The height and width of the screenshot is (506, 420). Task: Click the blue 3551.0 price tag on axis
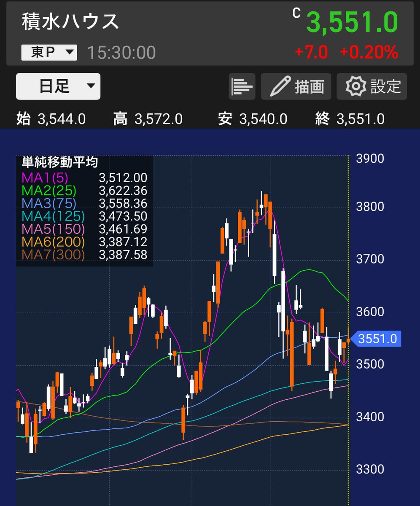tap(376, 339)
